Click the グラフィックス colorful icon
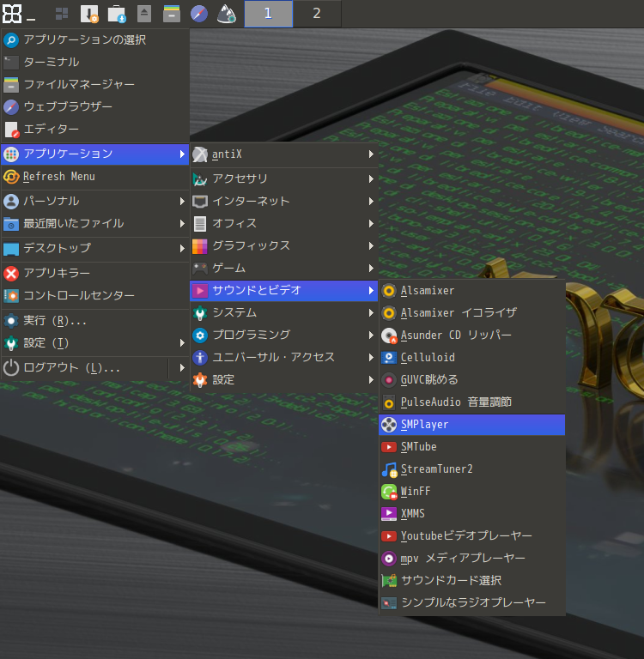Screen dimensions: 644x659 point(200,246)
